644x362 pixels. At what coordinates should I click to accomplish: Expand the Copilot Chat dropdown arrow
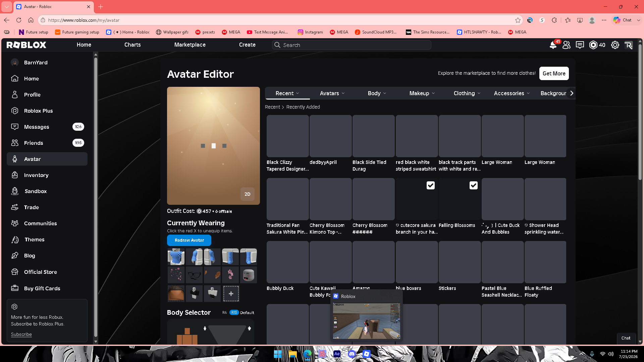point(639,20)
